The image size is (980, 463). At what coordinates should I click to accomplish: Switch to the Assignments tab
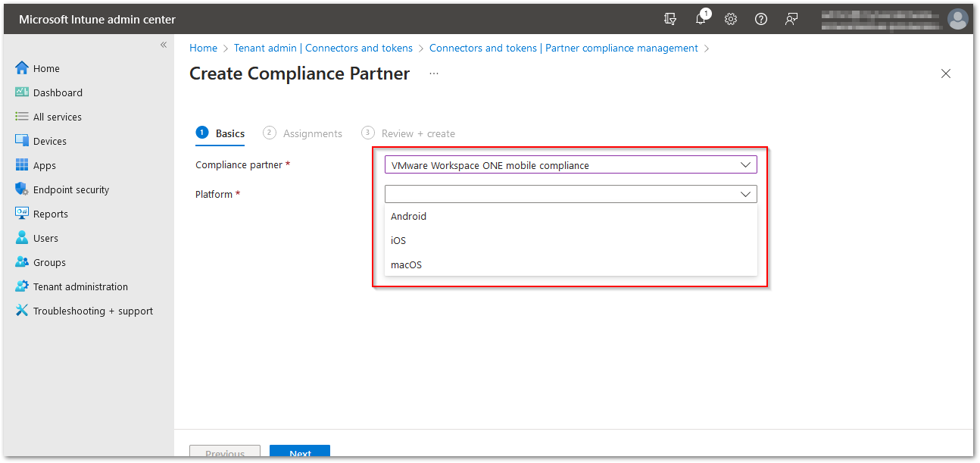coord(311,133)
